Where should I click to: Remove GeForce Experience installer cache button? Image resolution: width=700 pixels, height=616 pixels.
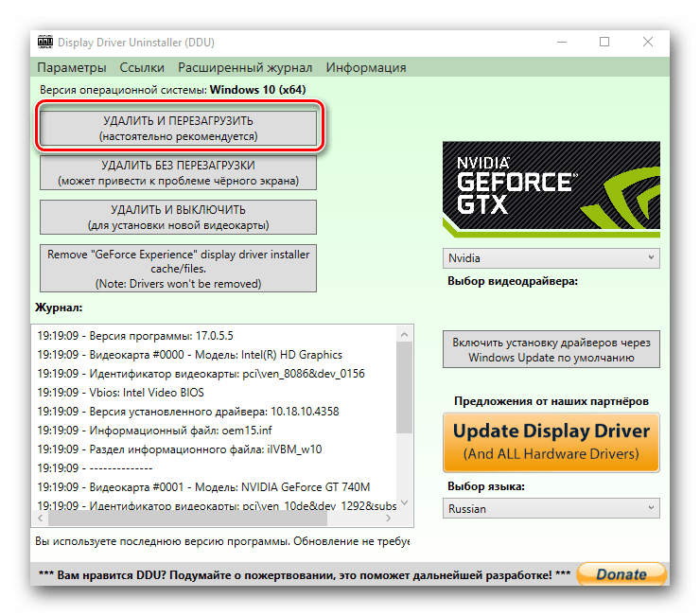tap(178, 269)
